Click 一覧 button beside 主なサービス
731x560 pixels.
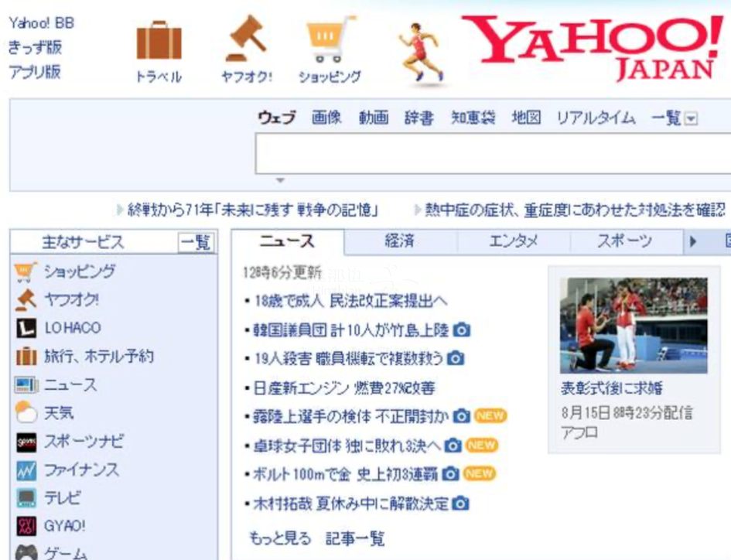point(196,242)
